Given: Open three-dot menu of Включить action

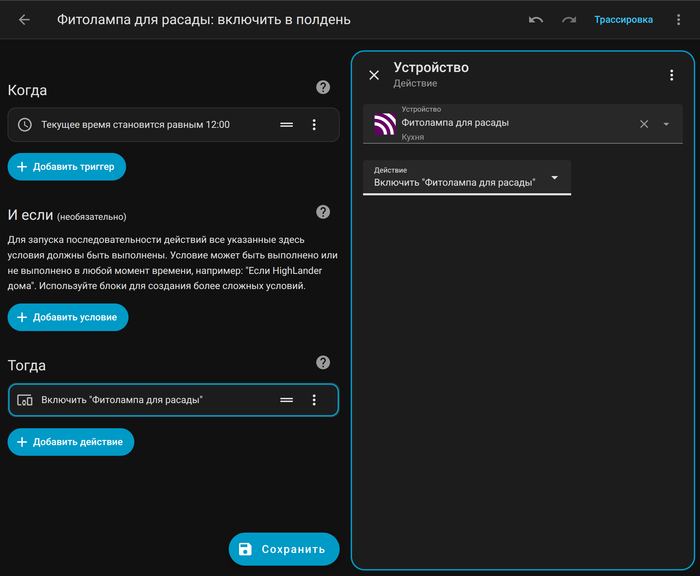Looking at the screenshot, I should 314,400.
